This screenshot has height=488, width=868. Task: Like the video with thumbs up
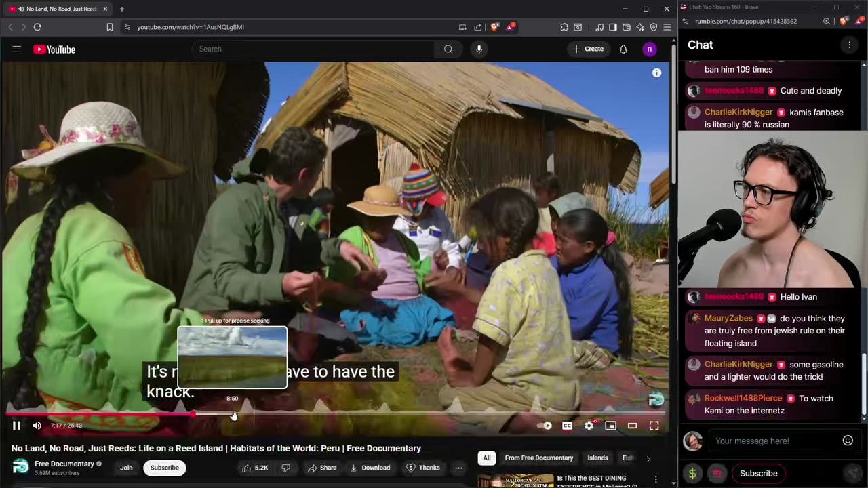(x=256, y=468)
